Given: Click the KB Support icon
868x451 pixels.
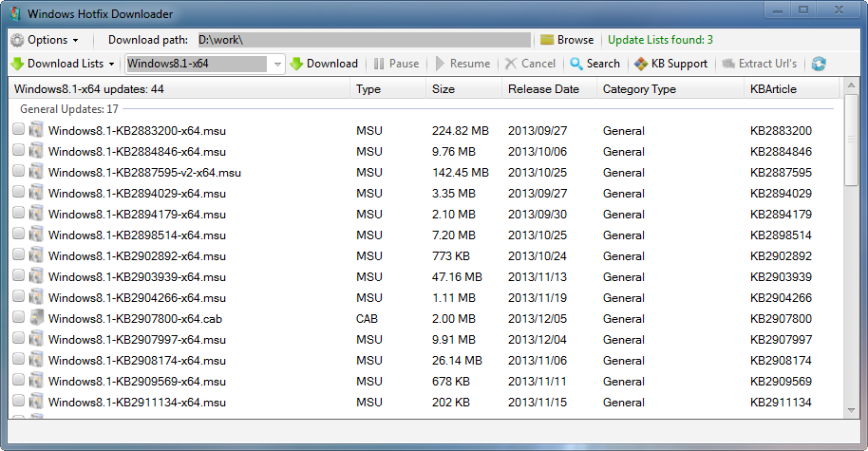Looking at the screenshot, I should click(x=641, y=64).
